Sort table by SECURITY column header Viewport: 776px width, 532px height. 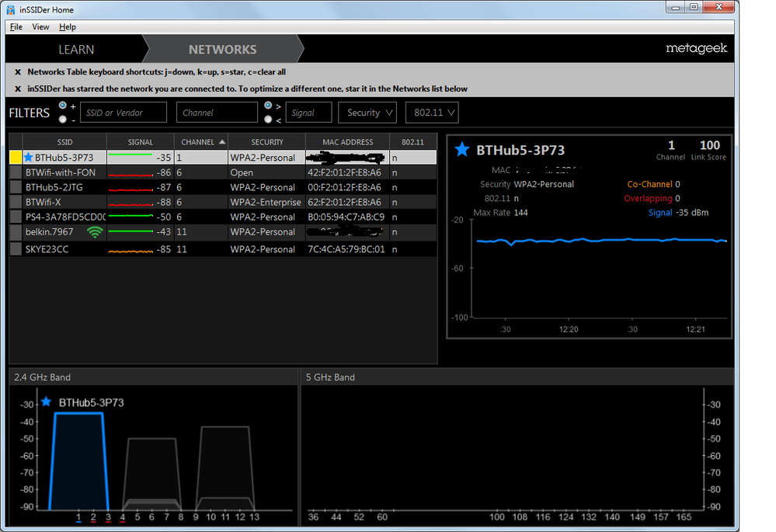click(x=266, y=142)
